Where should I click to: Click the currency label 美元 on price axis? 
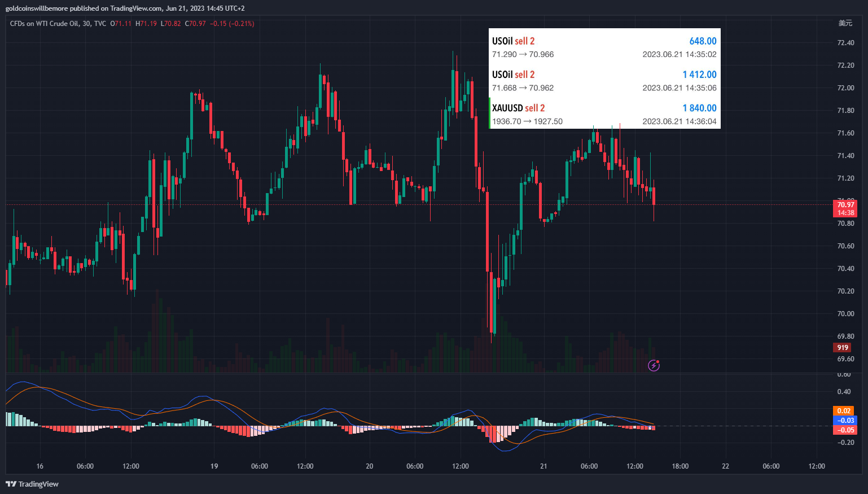coord(845,23)
